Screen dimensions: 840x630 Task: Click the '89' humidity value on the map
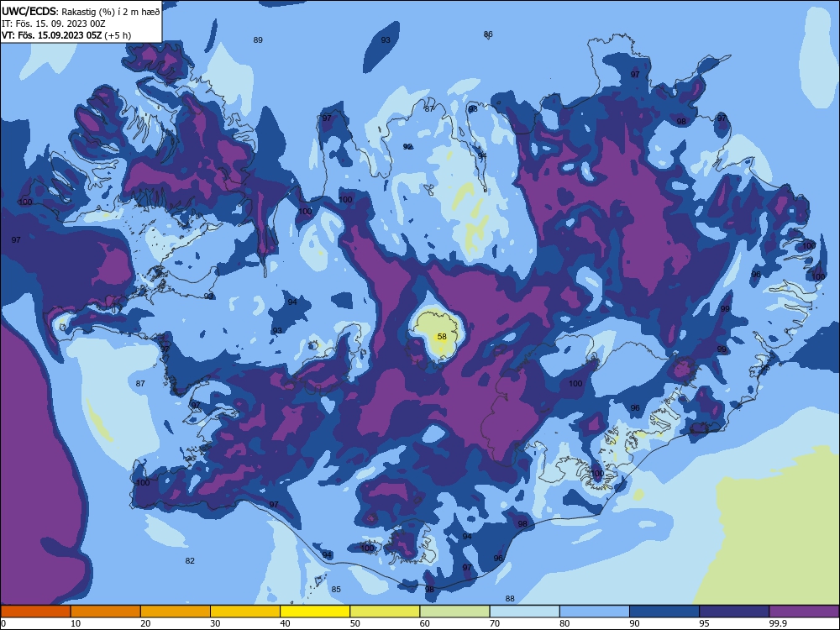258,39
